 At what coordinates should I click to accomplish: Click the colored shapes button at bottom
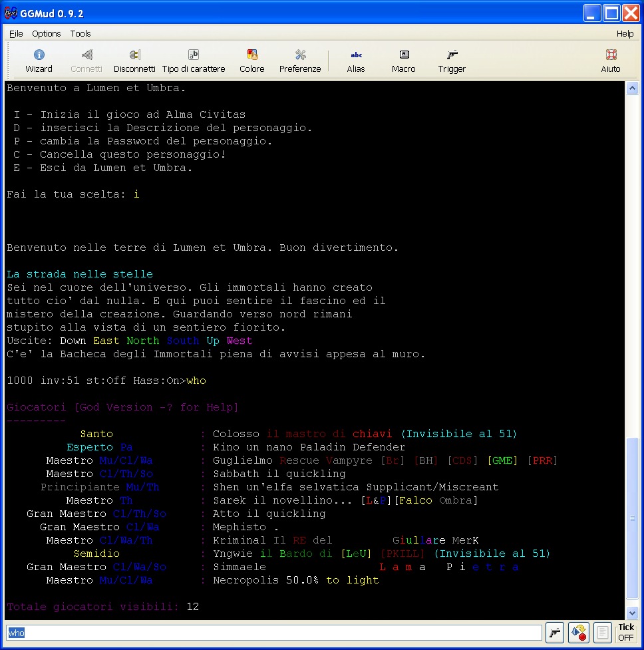click(579, 633)
